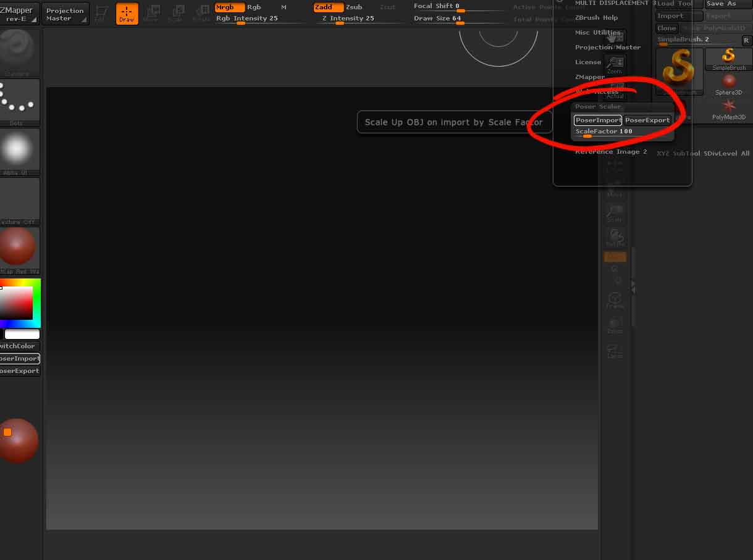This screenshot has height=560, width=753.
Task: Click the Rgb Intensity slider
Action: (x=259, y=19)
